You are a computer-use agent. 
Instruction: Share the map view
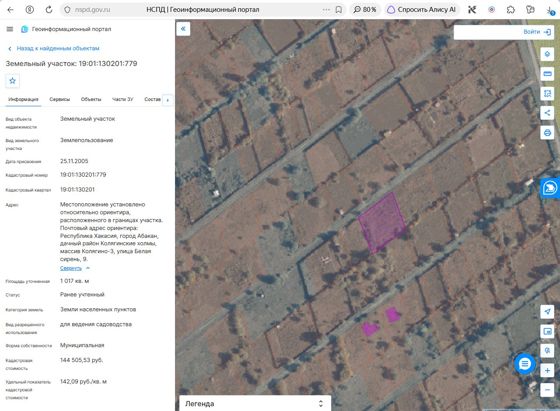(x=547, y=113)
